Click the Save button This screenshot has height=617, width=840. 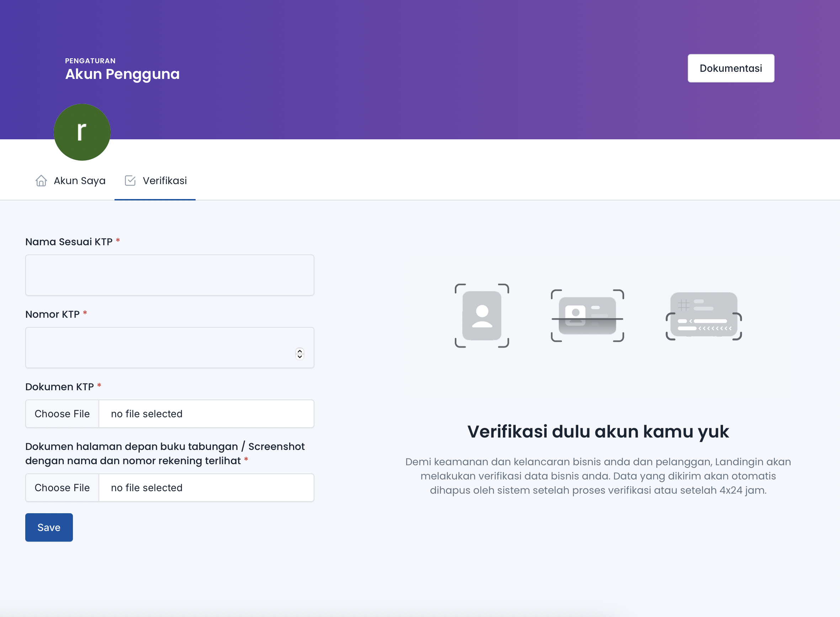coord(49,527)
